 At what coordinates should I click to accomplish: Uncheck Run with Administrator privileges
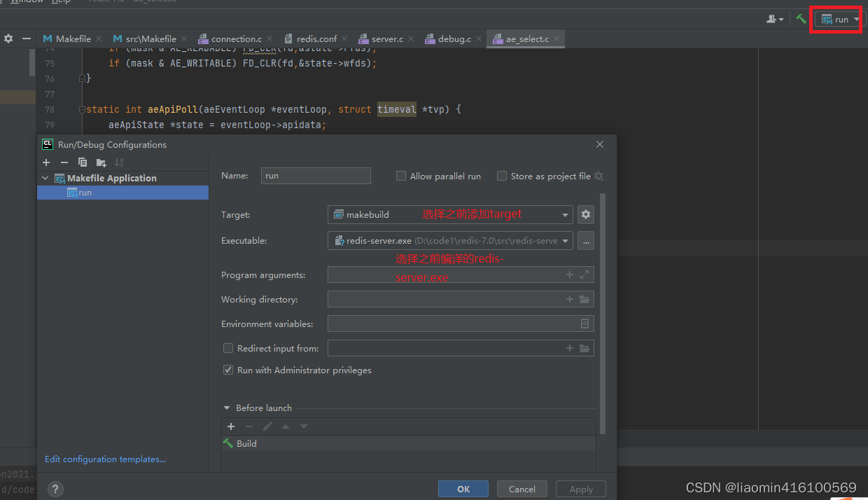tap(228, 370)
